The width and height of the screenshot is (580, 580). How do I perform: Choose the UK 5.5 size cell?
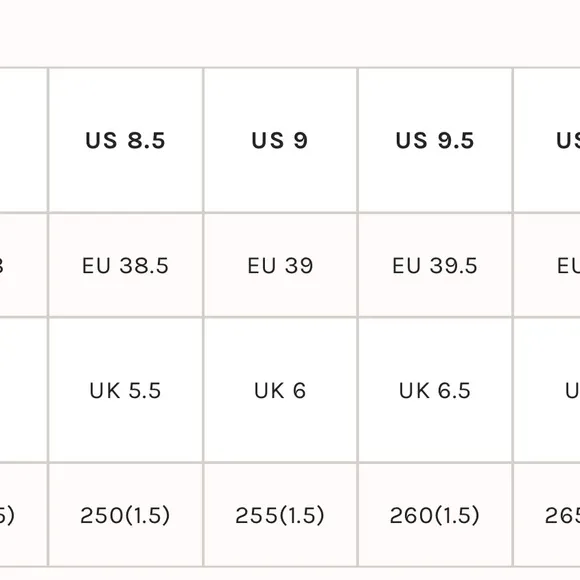pos(125,390)
